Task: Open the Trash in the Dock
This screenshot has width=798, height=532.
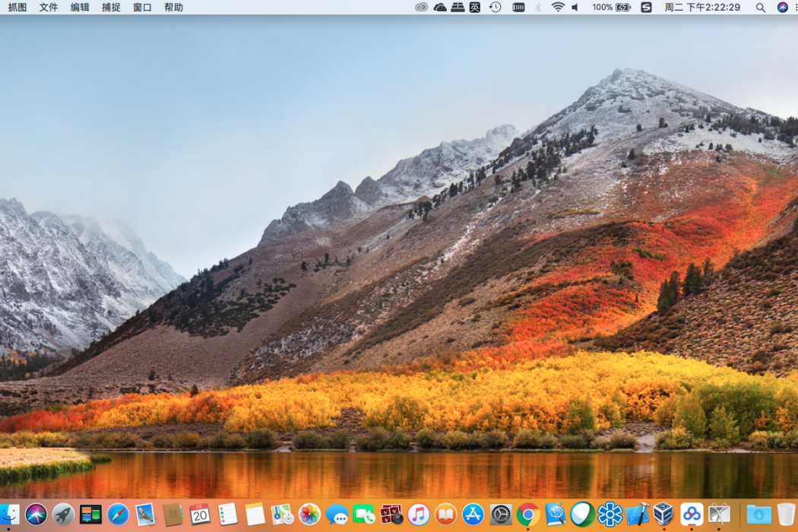Action: tap(786, 515)
